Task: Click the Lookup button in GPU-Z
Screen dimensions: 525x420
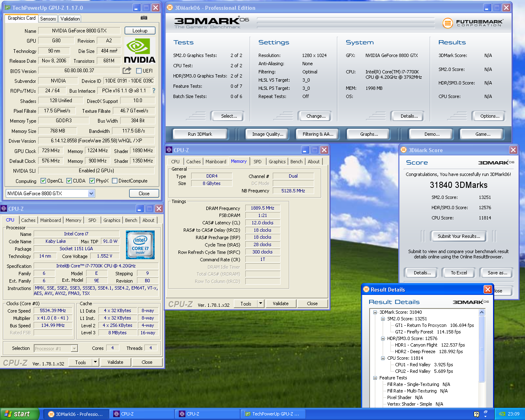Action: (x=140, y=31)
